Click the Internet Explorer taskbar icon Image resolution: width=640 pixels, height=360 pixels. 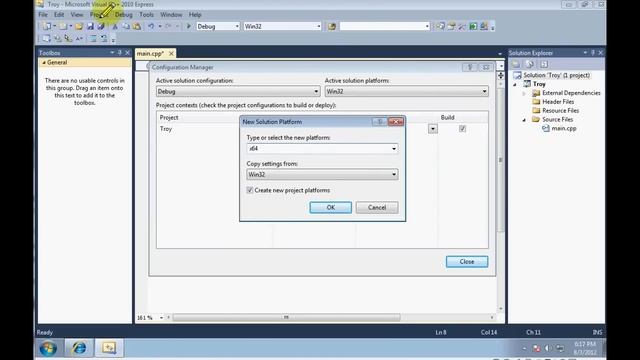pyautogui.click(x=79, y=348)
